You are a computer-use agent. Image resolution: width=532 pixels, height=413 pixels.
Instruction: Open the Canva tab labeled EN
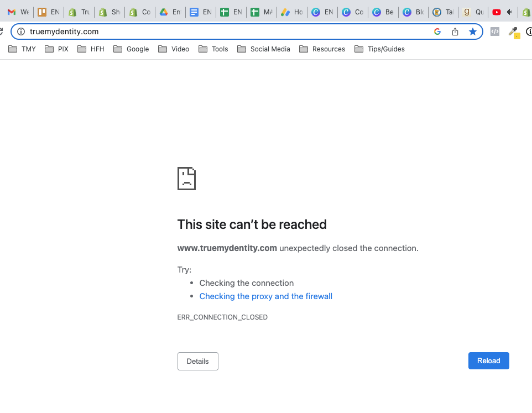tap(322, 12)
